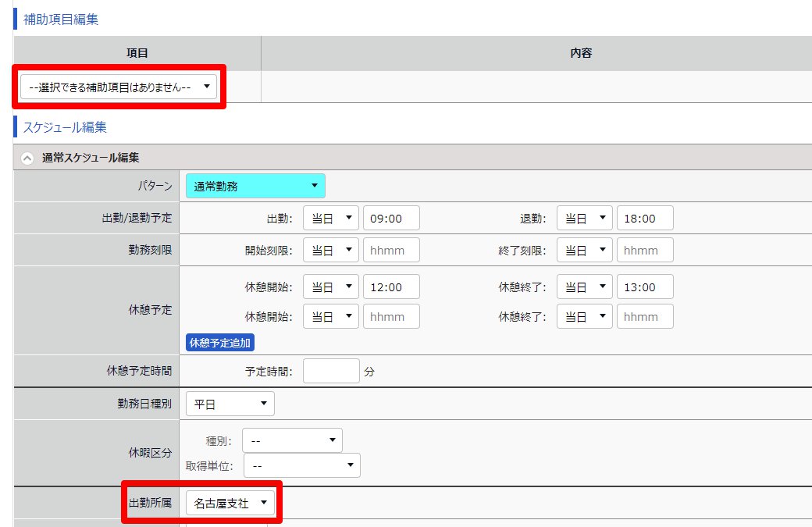Open the 勤務日種別 平日 dropdown
812x527 pixels.
[x=230, y=404]
